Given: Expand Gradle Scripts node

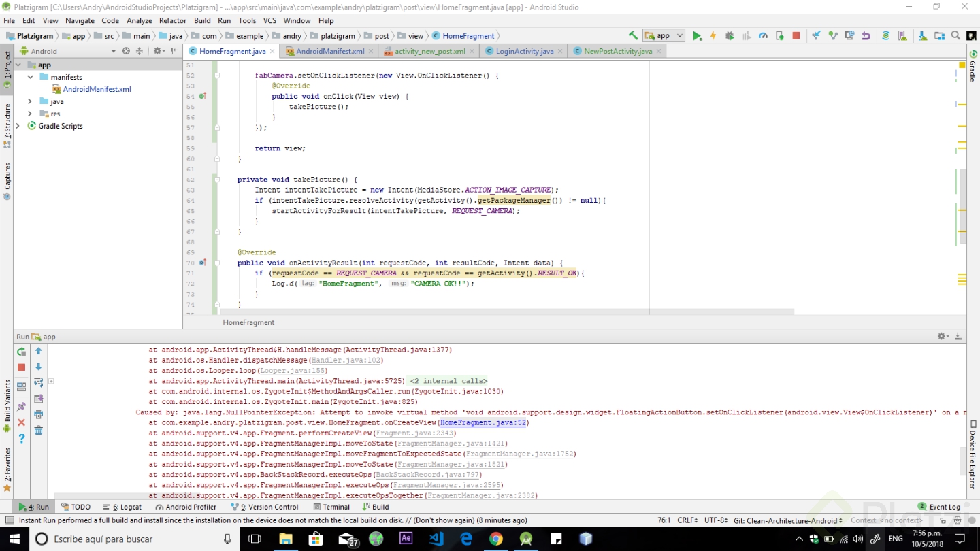Looking at the screenshot, I should (x=18, y=126).
